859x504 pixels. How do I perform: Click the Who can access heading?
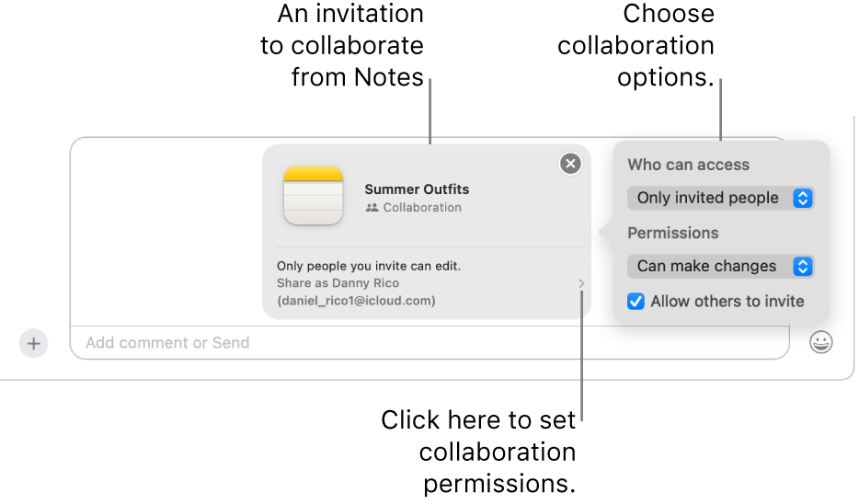[688, 165]
